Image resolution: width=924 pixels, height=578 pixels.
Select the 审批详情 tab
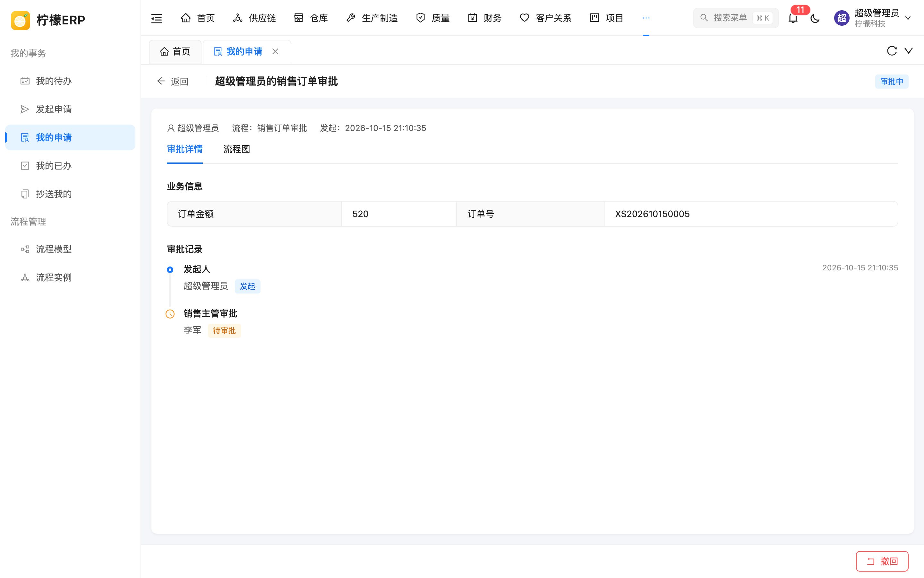click(185, 149)
